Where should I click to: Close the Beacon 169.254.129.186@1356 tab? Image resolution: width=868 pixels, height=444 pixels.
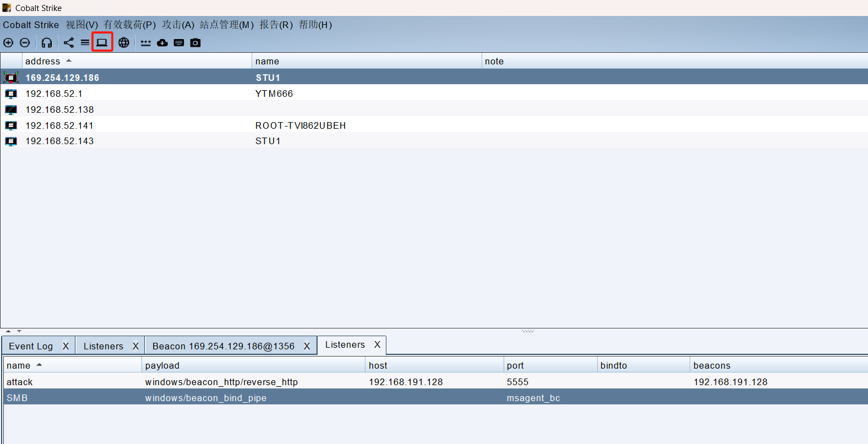click(x=307, y=346)
